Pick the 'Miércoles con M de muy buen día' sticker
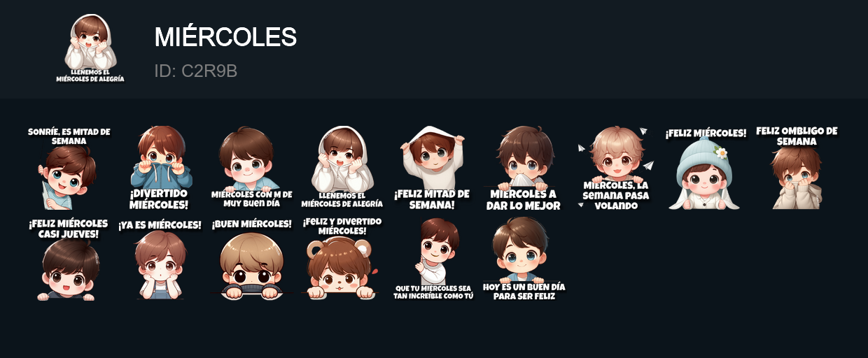Image resolution: width=868 pixels, height=358 pixels. (251, 168)
